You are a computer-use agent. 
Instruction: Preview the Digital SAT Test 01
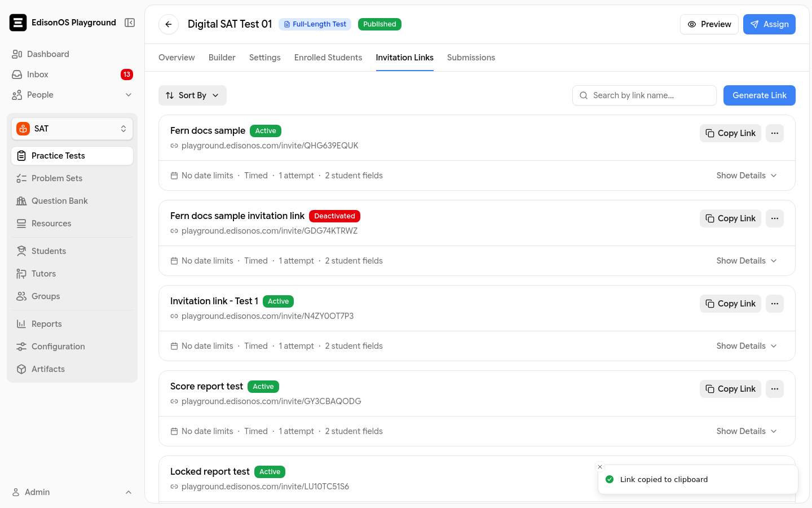(x=709, y=24)
